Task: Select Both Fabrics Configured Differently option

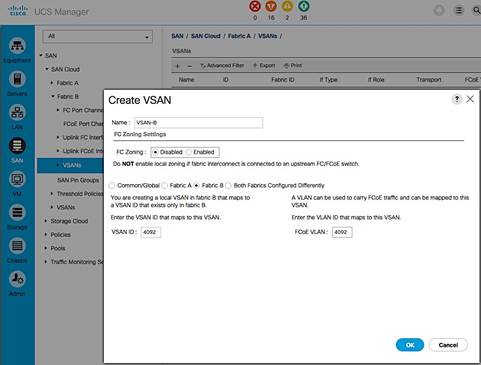Action: (228, 185)
